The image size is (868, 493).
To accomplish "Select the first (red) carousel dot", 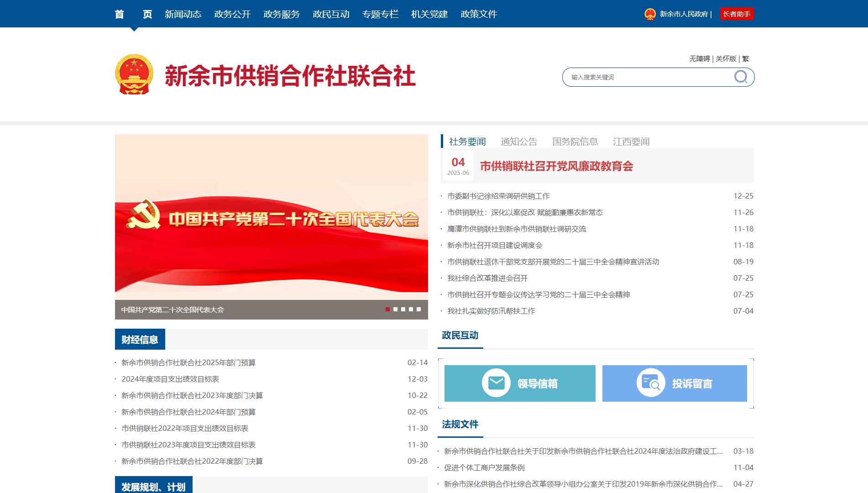I will pos(387,309).
